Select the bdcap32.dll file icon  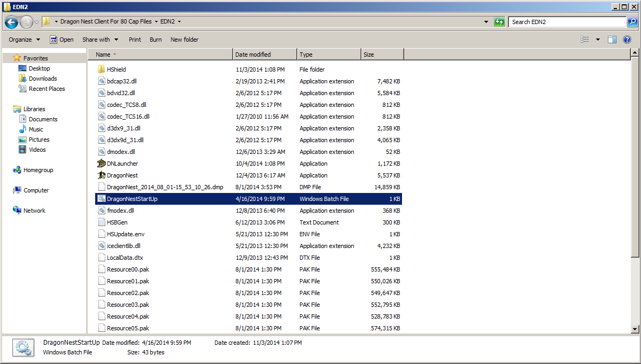102,81
